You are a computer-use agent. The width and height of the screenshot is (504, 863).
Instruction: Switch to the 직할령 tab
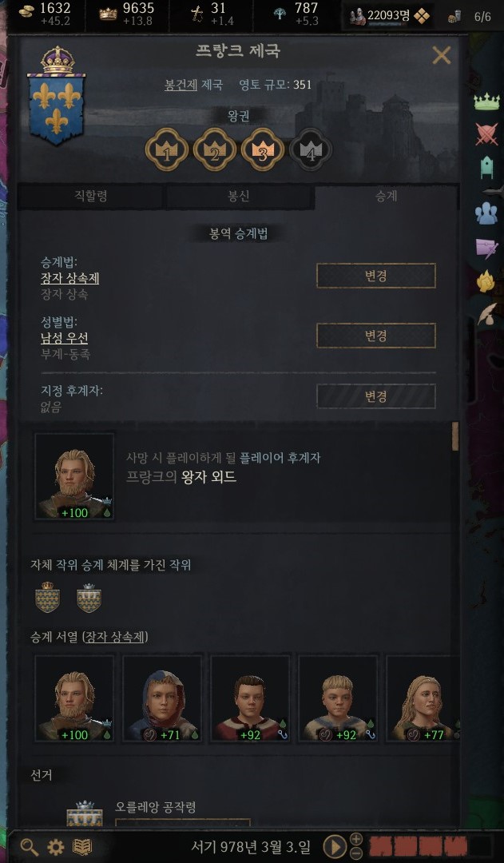(91, 197)
